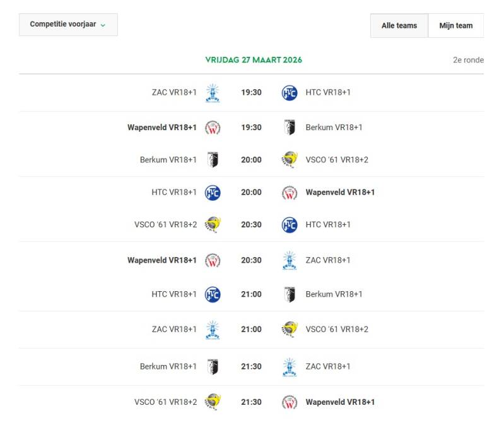Click Wapenveld logo in 19:30 match against Berkum
The height and width of the screenshot is (425, 504).
coord(213,128)
